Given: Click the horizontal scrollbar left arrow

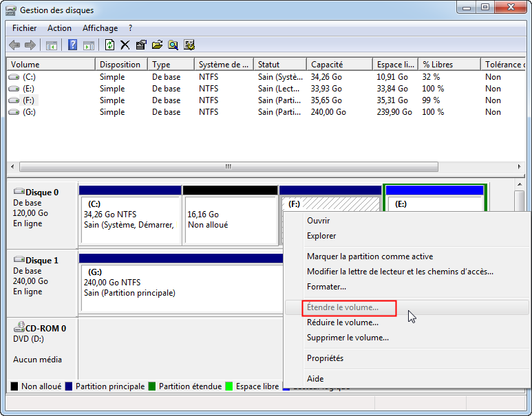Looking at the screenshot, I should tap(12, 166).
